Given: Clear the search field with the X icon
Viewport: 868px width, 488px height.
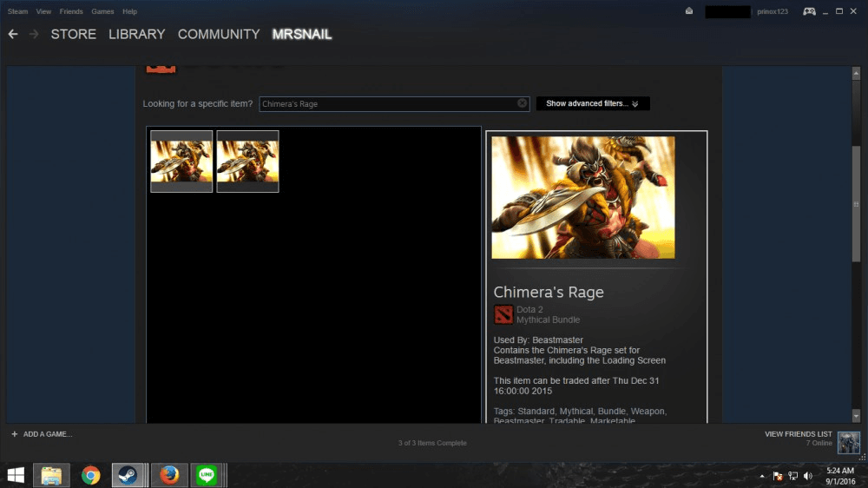Looking at the screenshot, I should (522, 103).
